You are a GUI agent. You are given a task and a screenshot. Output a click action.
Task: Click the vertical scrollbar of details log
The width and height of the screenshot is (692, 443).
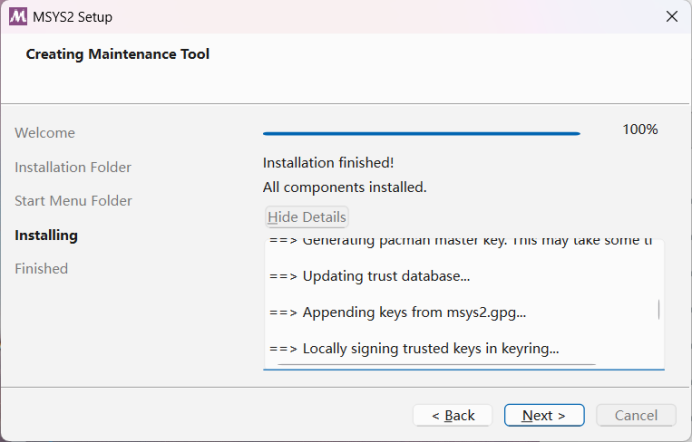659,309
